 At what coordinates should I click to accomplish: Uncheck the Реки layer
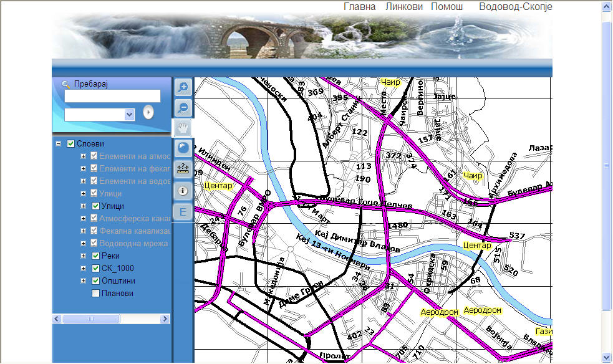coord(95,256)
